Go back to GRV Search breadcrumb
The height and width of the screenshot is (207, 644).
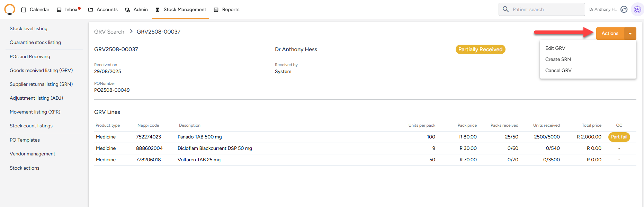pyautogui.click(x=109, y=31)
